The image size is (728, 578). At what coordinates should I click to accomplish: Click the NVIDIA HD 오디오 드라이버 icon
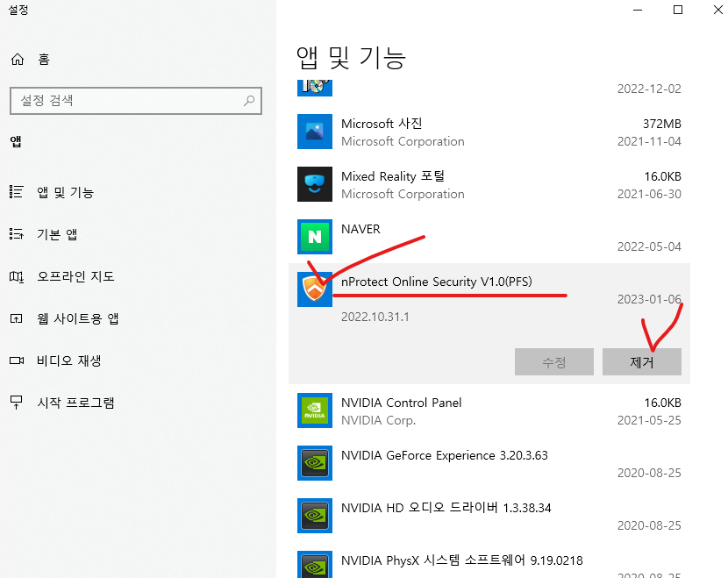click(x=315, y=516)
